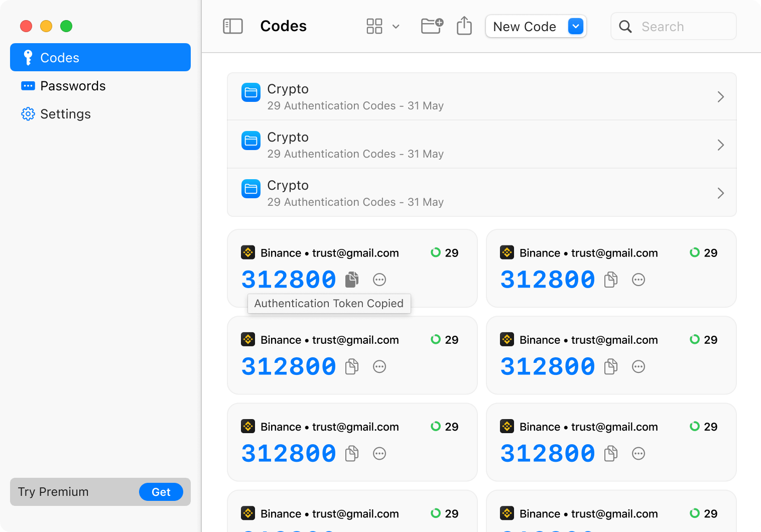The height and width of the screenshot is (532, 761).
Task: Copy code in the first-row right Binance card
Action: click(x=611, y=280)
